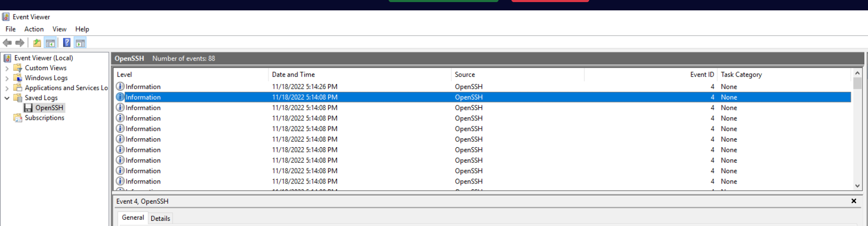
Task: Expand the Windows Logs tree node
Action: point(7,78)
